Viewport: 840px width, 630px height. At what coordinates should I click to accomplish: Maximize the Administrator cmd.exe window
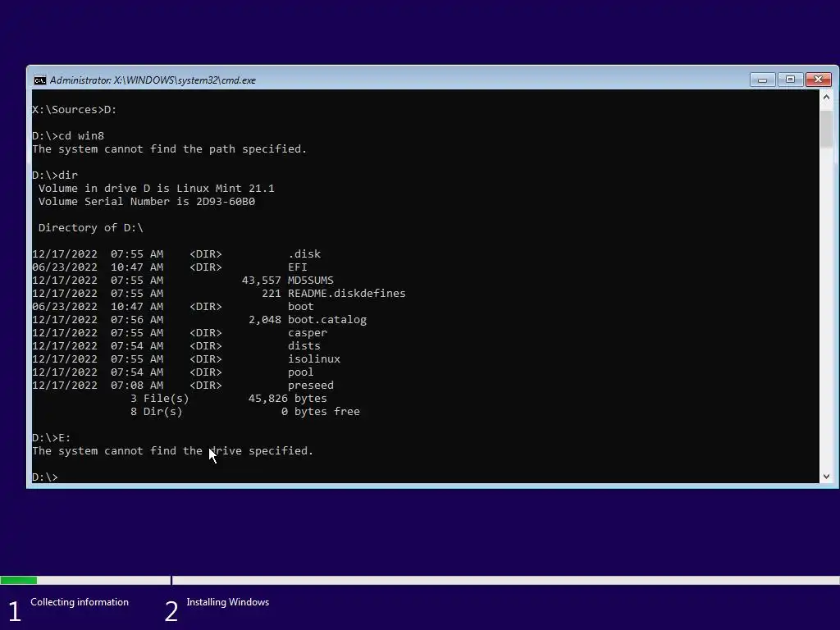[x=790, y=80]
